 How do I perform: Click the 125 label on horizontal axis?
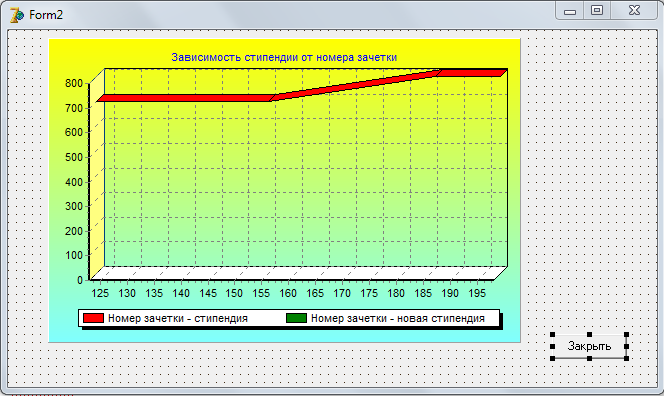pos(100,293)
